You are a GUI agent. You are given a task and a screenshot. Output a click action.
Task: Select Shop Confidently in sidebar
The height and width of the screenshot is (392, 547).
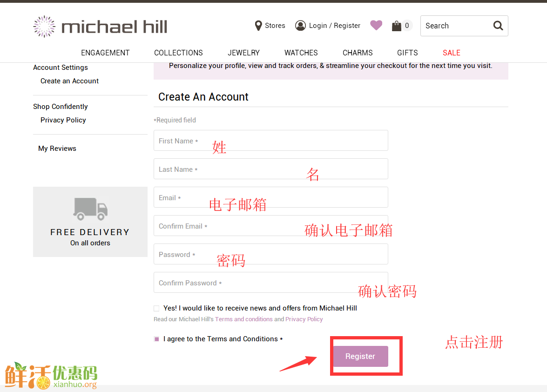click(x=61, y=106)
